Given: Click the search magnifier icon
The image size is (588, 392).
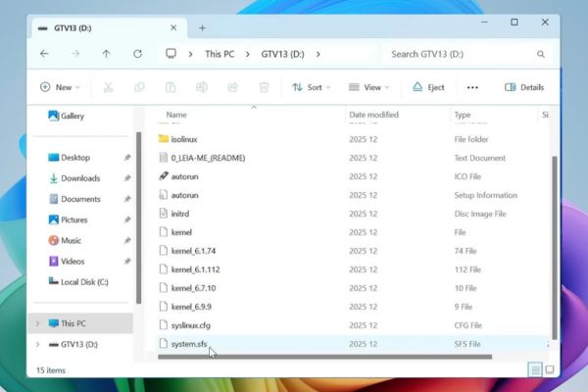Looking at the screenshot, I should [x=541, y=54].
